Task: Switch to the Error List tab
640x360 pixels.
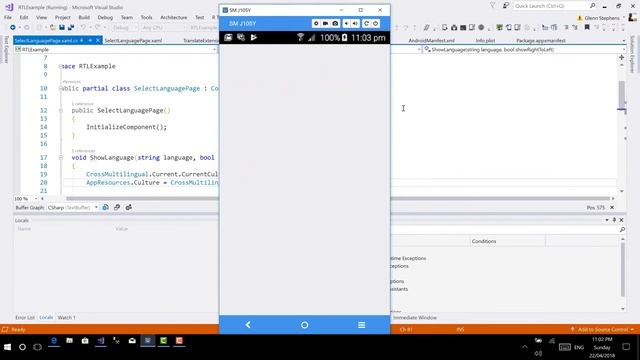Action: click(25, 317)
